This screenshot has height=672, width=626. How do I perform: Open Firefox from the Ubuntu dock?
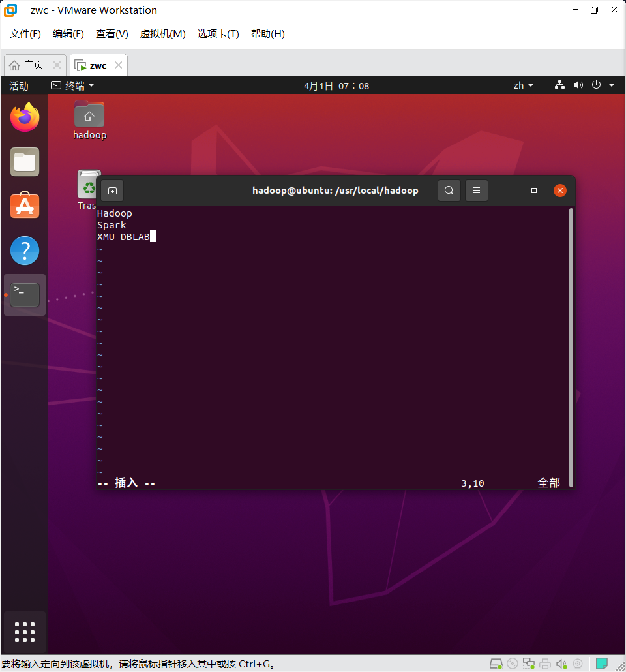[x=24, y=117]
